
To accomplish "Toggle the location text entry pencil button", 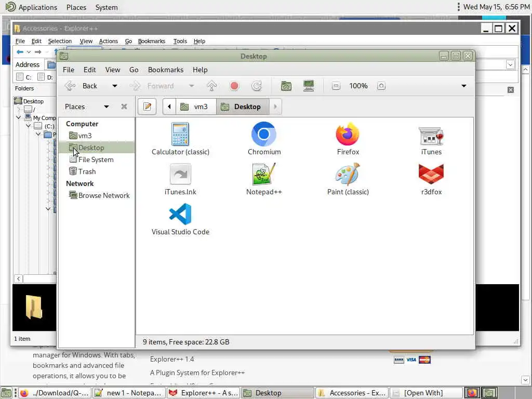I will (x=147, y=107).
